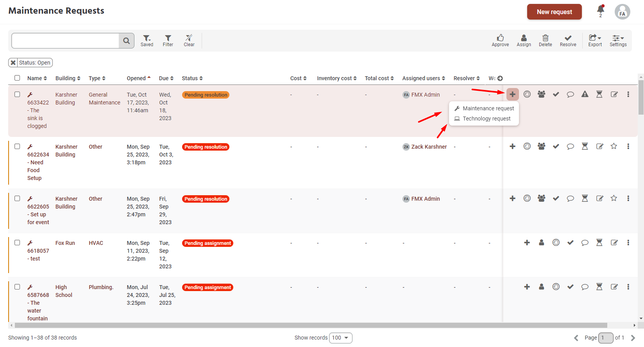Click the hourglass icon on request 6633422

coord(599,94)
